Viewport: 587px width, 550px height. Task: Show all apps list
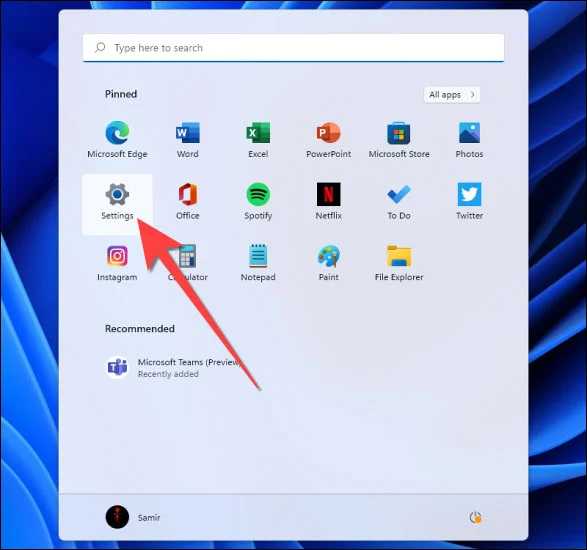pos(452,95)
